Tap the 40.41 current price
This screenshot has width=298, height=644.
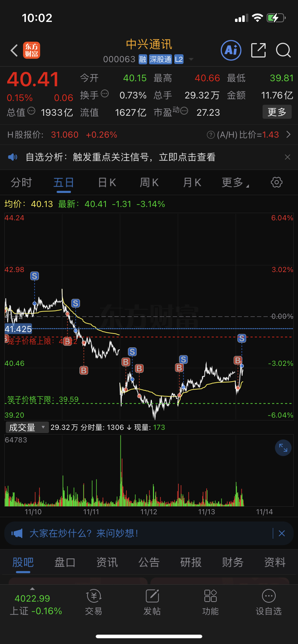click(33, 79)
